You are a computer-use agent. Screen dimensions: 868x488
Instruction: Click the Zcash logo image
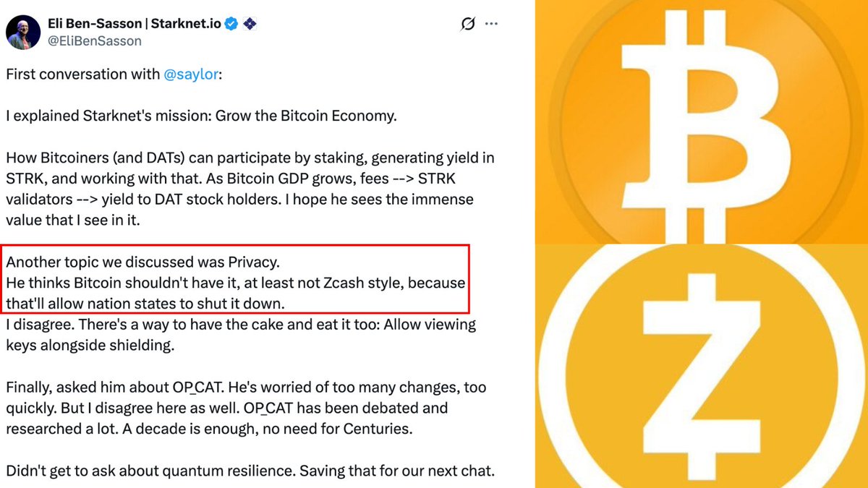click(701, 366)
